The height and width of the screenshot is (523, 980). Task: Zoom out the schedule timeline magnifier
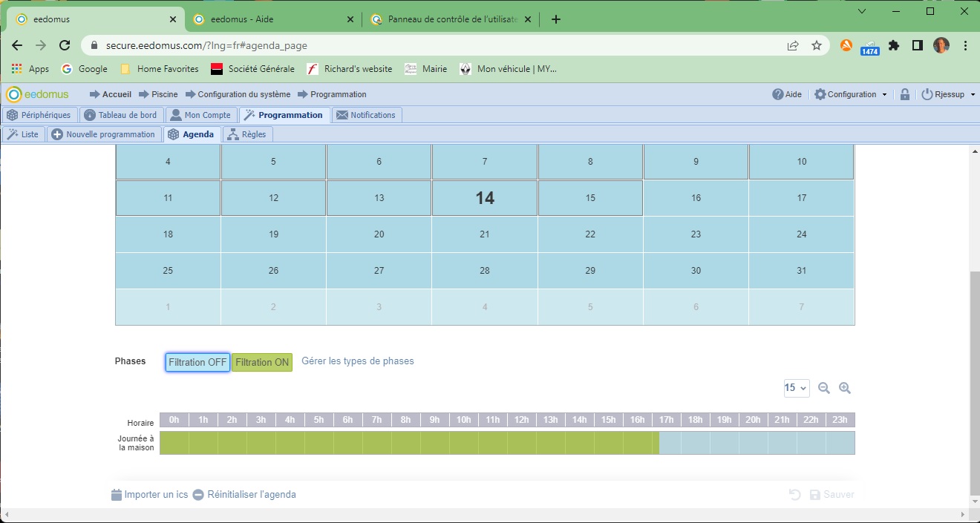coord(824,388)
